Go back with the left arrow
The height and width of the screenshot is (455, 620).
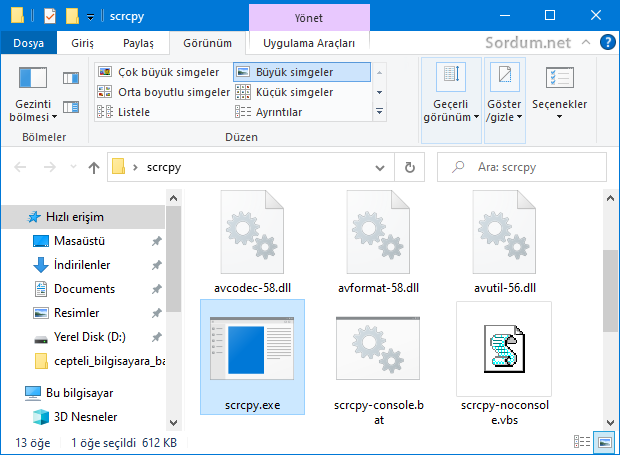[x=20, y=167]
